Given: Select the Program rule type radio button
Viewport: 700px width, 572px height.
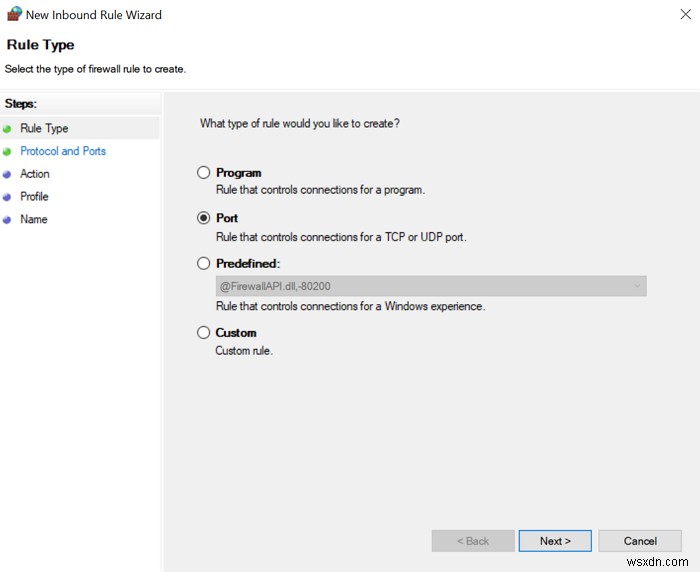Looking at the screenshot, I should click(204, 172).
